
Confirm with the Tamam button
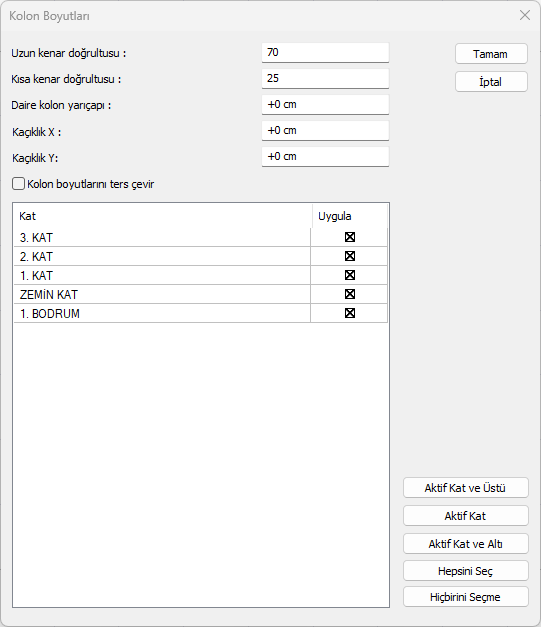491,54
